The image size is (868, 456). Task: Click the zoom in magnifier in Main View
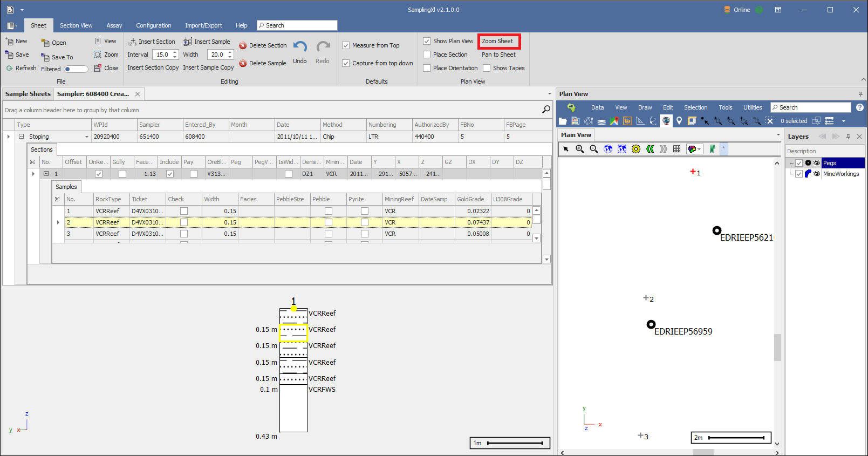pos(580,149)
